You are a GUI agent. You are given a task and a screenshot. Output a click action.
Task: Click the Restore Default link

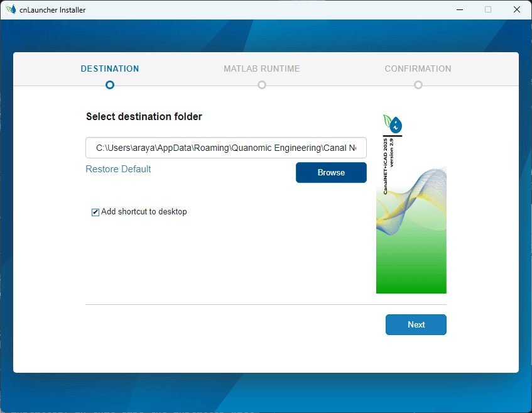pyautogui.click(x=118, y=168)
